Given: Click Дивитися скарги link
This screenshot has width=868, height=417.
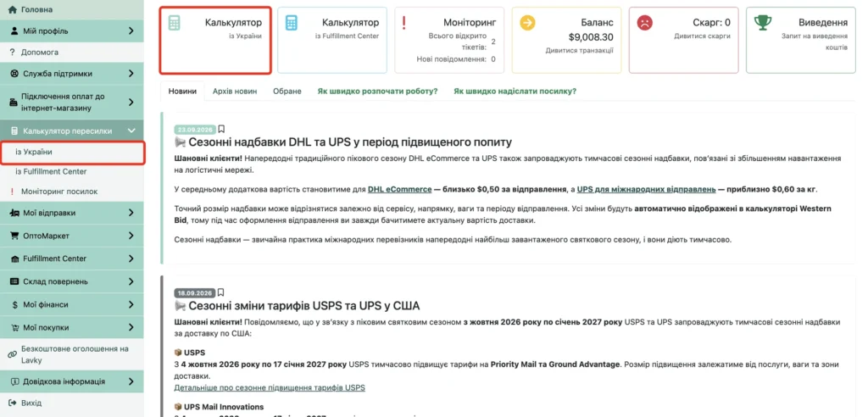Looking at the screenshot, I should pos(702,36).
